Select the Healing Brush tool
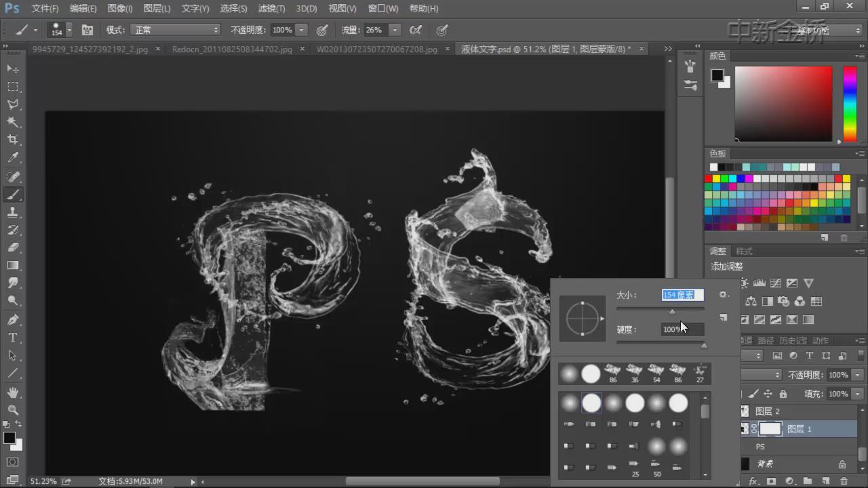Viewport: 868px width, 488px height. [13, 177]
